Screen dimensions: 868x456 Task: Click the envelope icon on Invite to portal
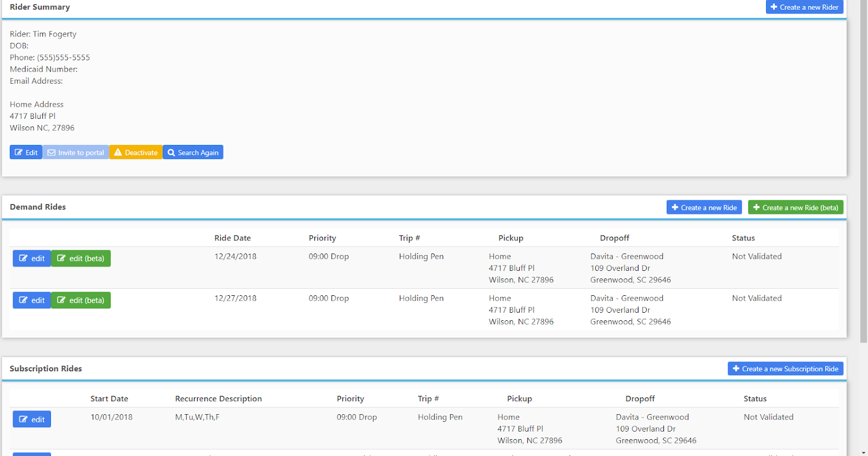[52, 153]
